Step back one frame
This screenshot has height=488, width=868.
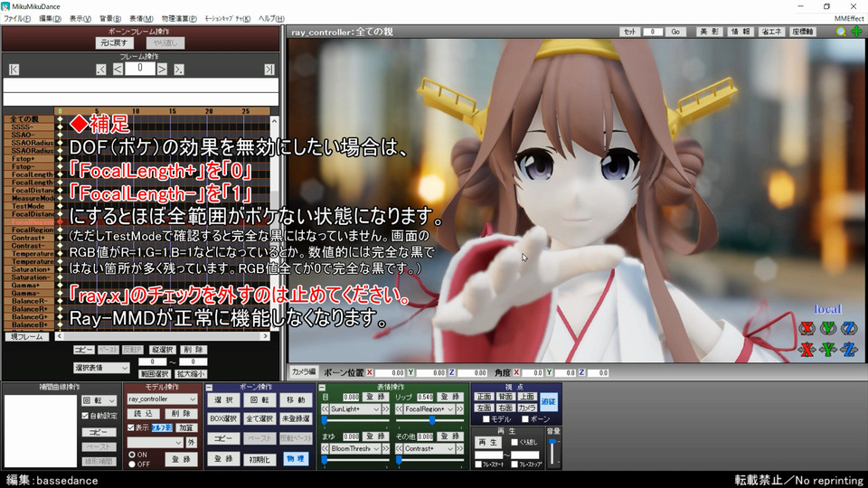click(x=118, y=70)
